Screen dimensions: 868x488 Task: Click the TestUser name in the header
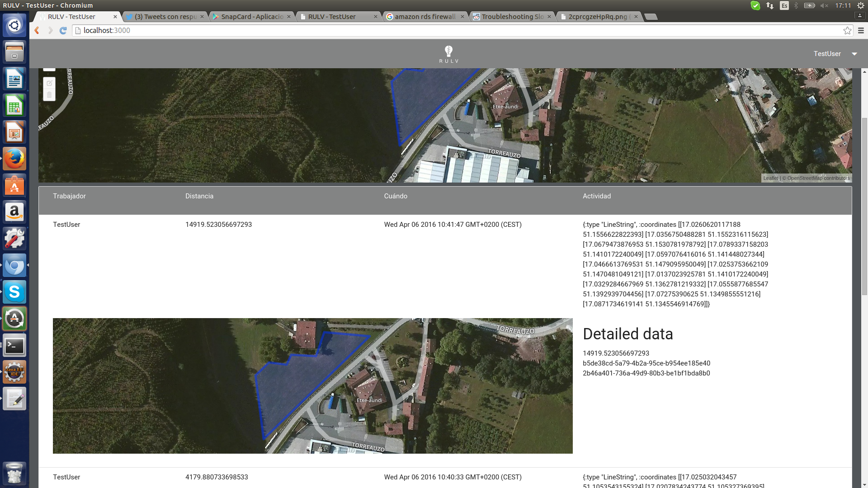[827, 54]
